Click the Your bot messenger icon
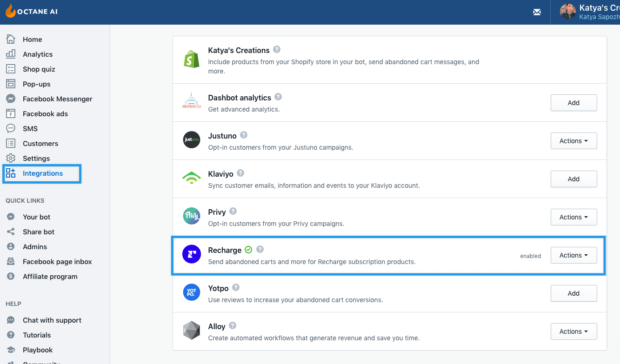620x364 pixels. click(11, 217)
